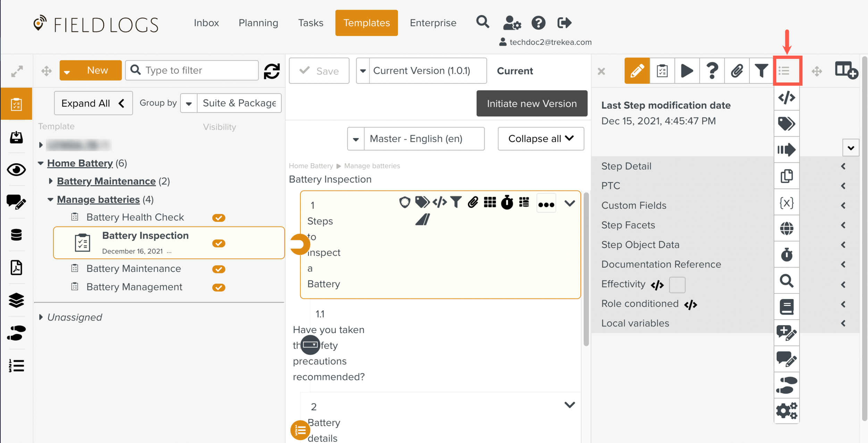This screenshot has height=443, width=868.
Task: Click the eye icon in left sidebar
Action: 16,170
